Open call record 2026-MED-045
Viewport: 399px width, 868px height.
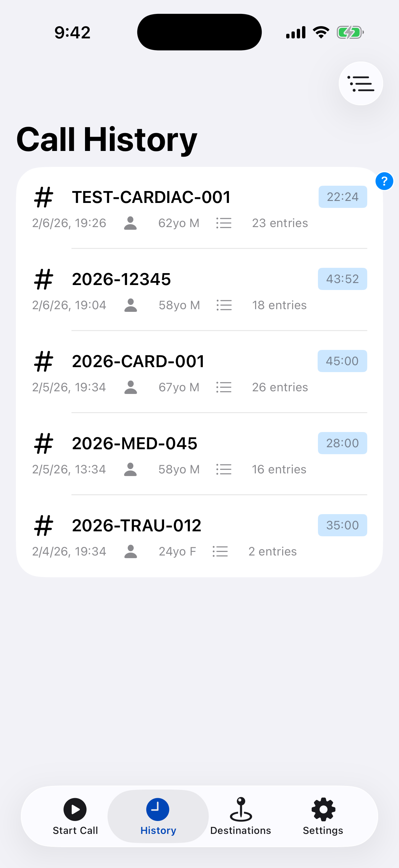coord(134,444)
